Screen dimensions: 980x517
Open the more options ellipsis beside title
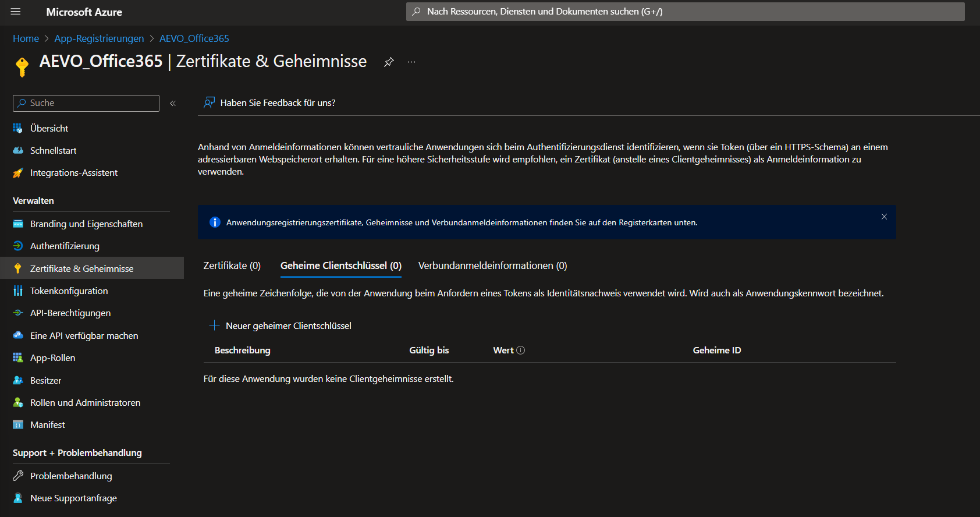click(411, 62)
